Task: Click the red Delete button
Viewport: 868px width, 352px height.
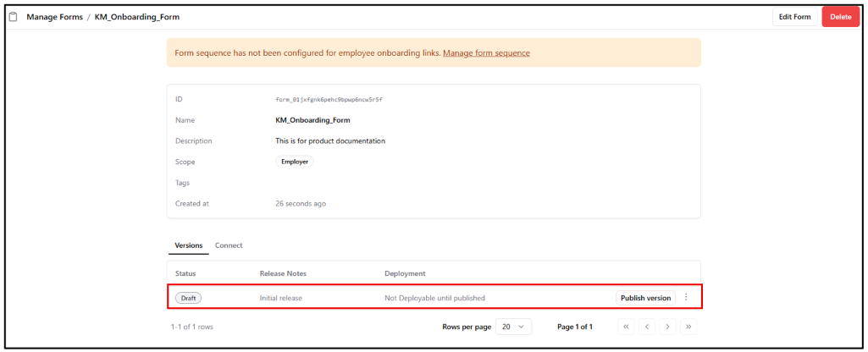Action: 840,17
